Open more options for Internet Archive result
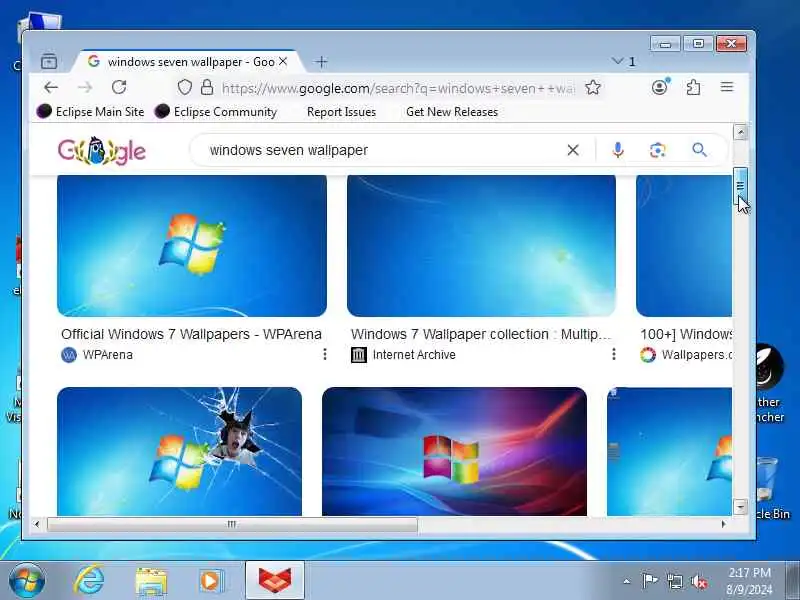 614,354
